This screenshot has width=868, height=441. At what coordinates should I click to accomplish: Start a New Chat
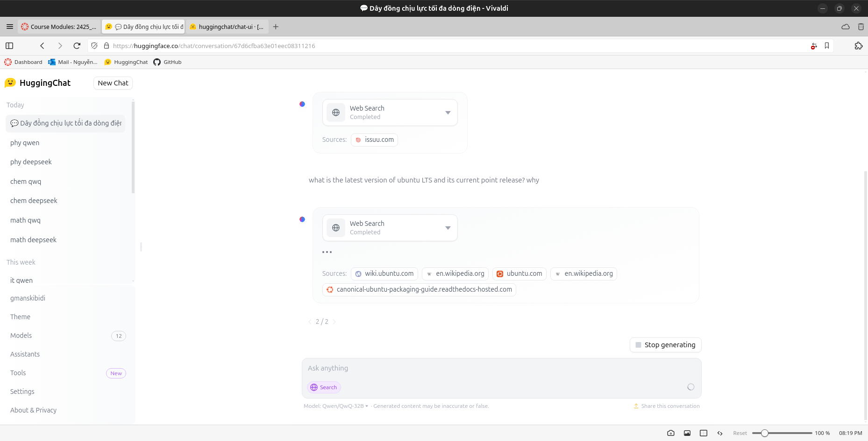(113, 83)
